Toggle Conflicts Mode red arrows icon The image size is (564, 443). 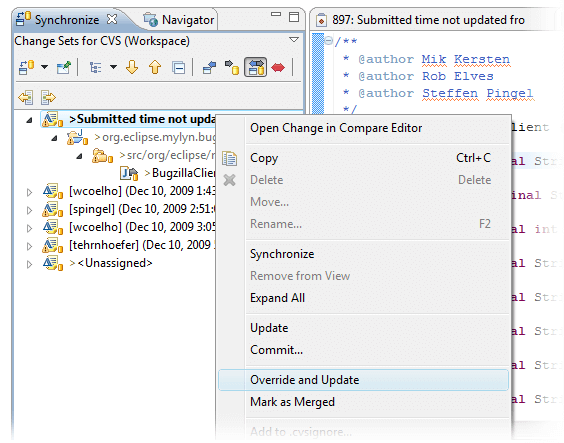(278, 67)
